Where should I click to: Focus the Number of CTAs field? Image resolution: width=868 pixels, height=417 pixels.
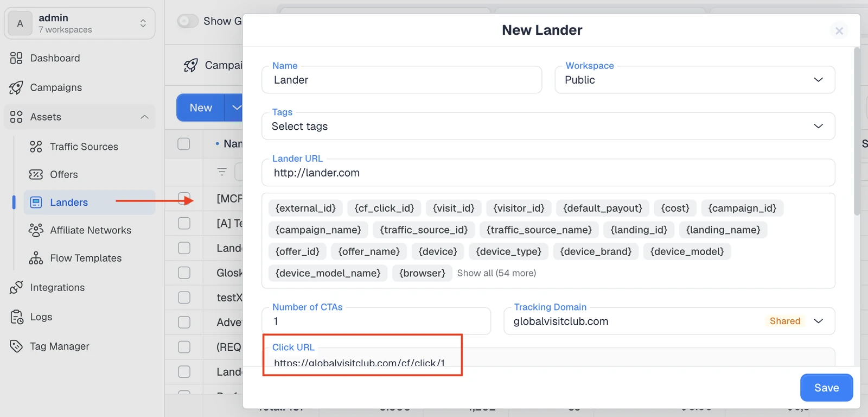coord(376,321)
